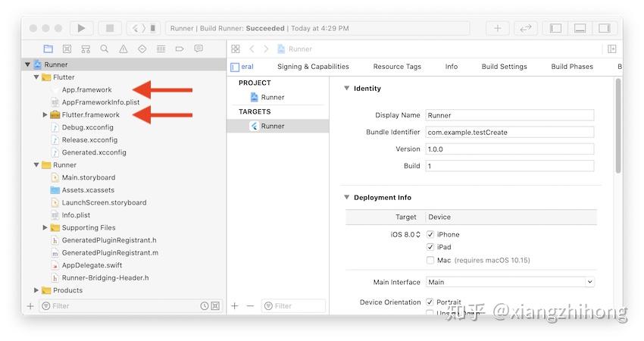Open the Library with the plus button
This screenshot has height=341, width=644.
point(497,28)
